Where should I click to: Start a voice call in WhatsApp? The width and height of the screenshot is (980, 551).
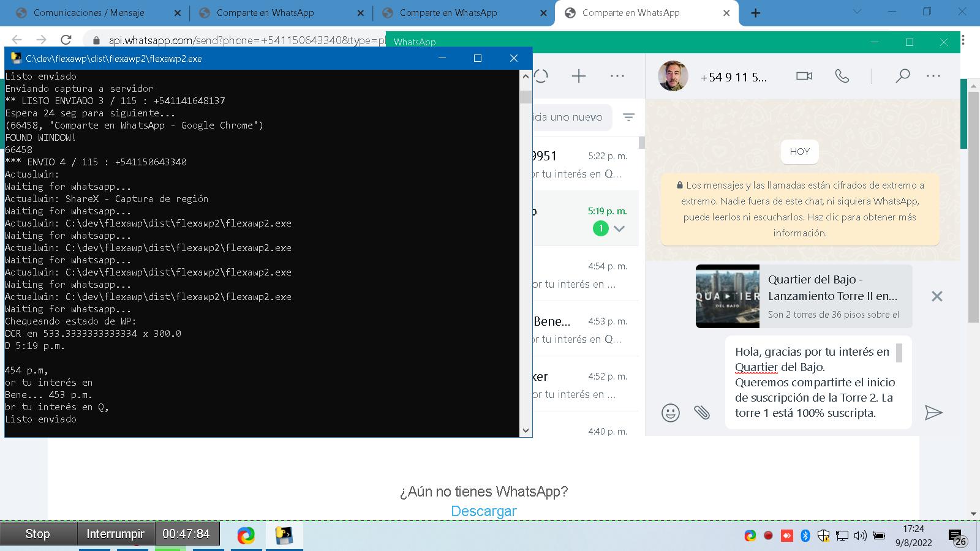click(842, 76)
